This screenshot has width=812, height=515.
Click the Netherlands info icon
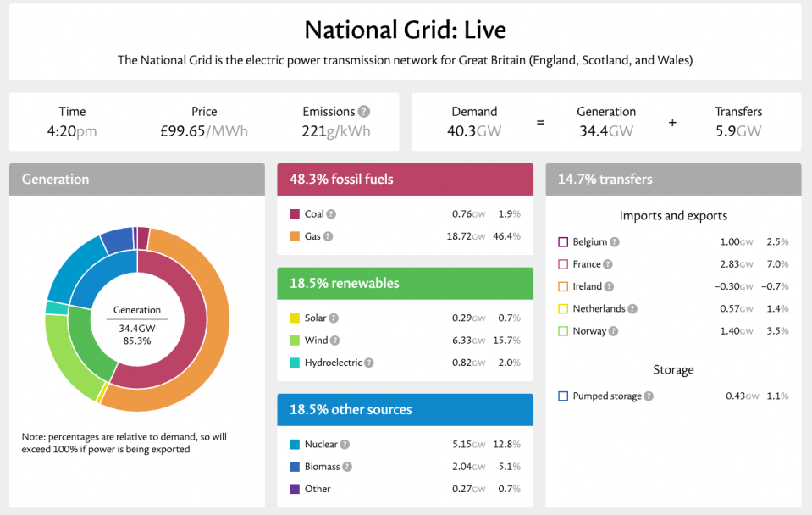[632, 309]
